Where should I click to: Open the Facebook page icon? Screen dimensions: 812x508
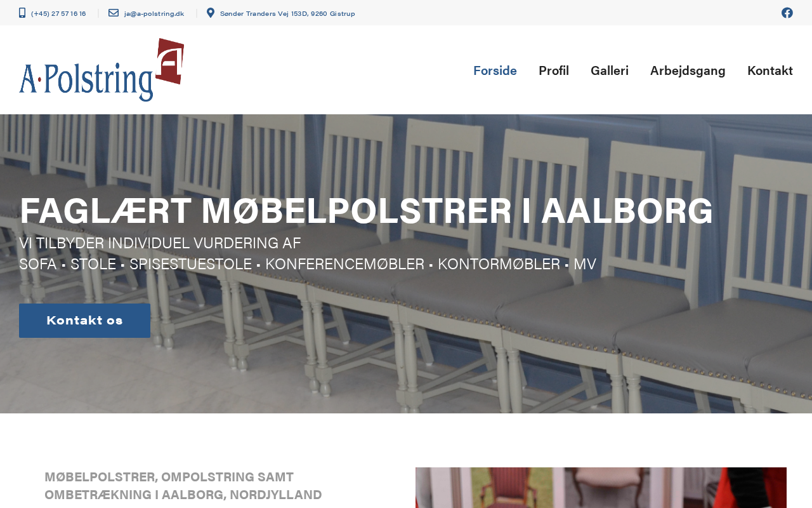(787, 13)
